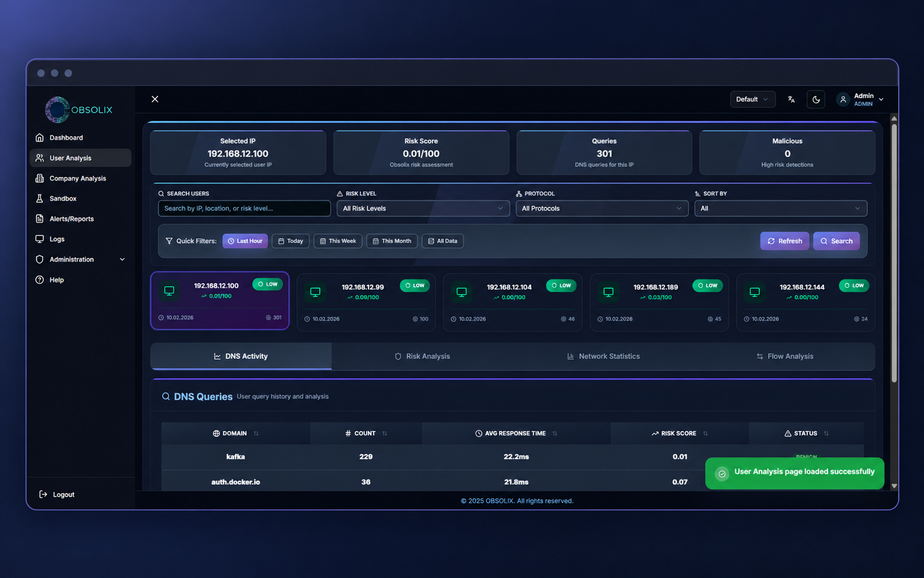
Task: Close the sidebar with the X icon
Action: coord(155,99)
